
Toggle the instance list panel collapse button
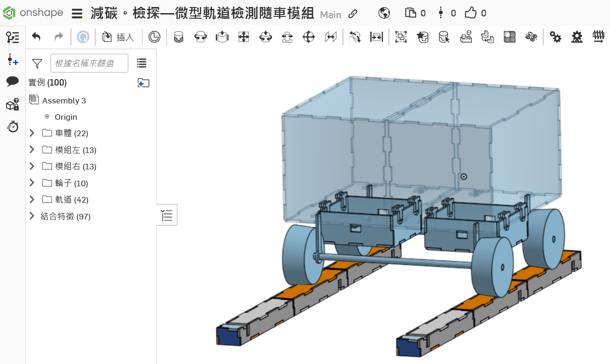[x=167, y=215]
